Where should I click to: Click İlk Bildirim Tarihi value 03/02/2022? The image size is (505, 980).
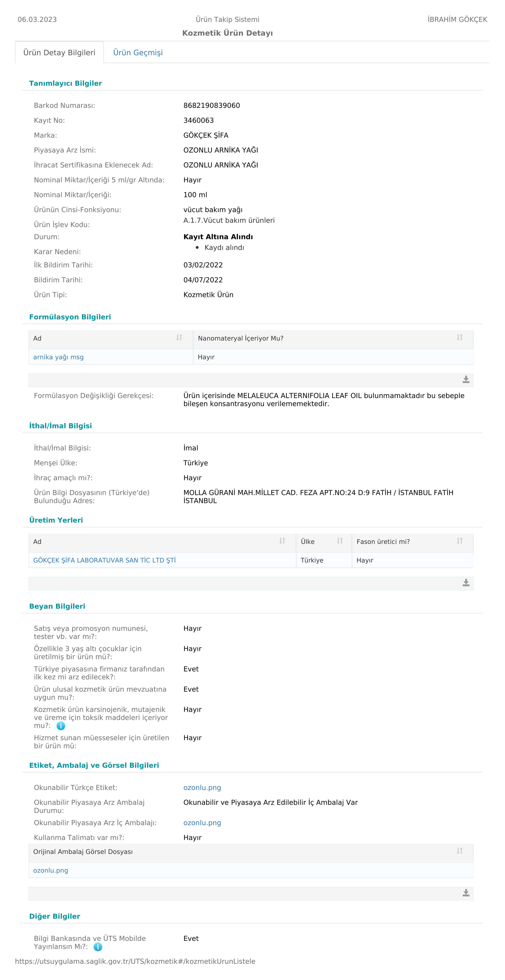[x=203, y=265]
